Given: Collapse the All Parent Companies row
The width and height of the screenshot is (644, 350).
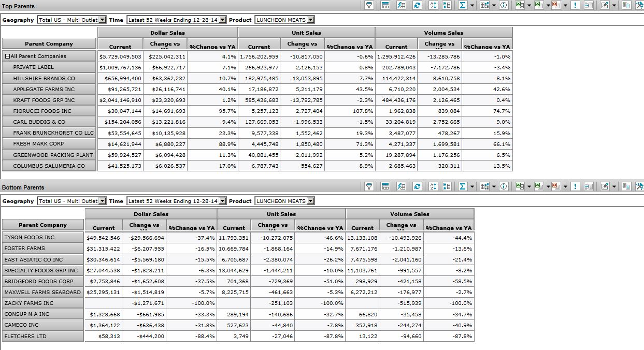Looking at the screenshot, I should click(x=7, y=56).
